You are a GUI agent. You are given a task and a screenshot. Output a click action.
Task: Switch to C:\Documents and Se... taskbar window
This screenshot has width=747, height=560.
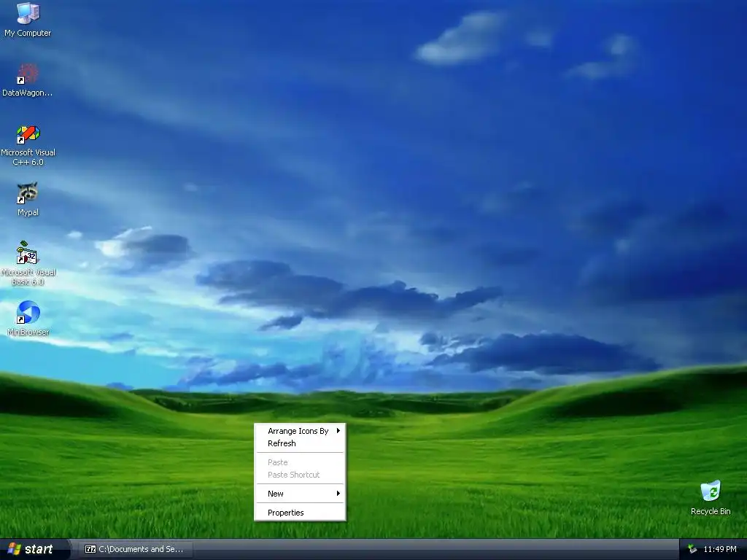click(x=136, y=549)
